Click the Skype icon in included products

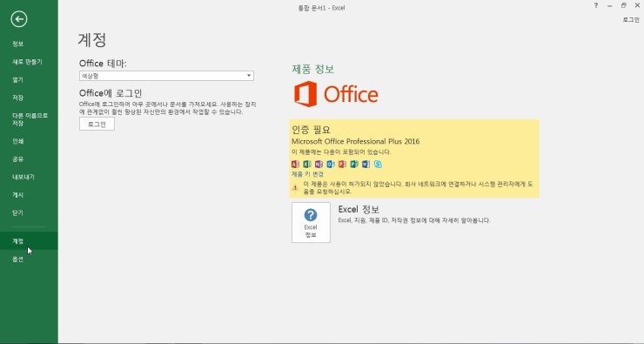[x=378, y=164]
